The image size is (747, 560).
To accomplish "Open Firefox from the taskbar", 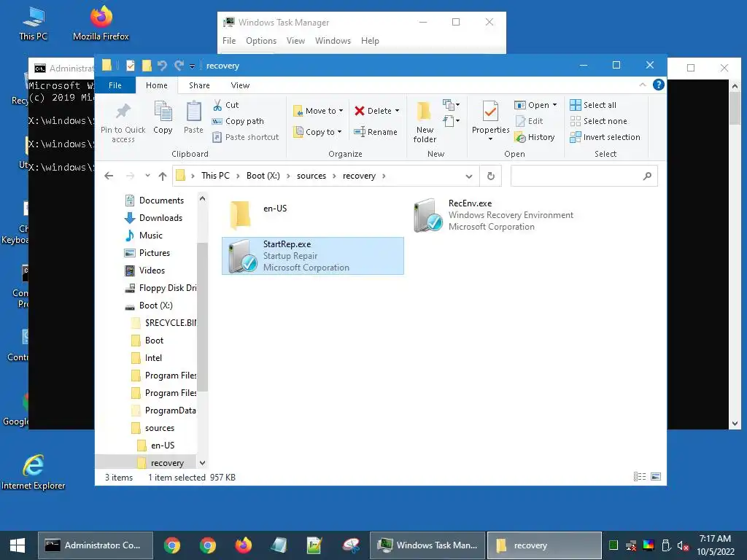I will point(244,545).
